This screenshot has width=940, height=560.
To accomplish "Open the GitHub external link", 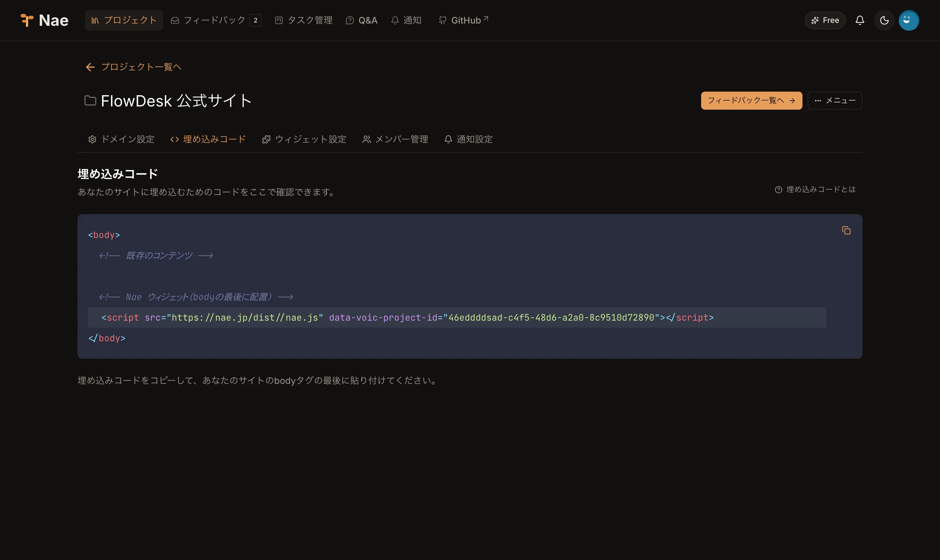I will [463, 20].
